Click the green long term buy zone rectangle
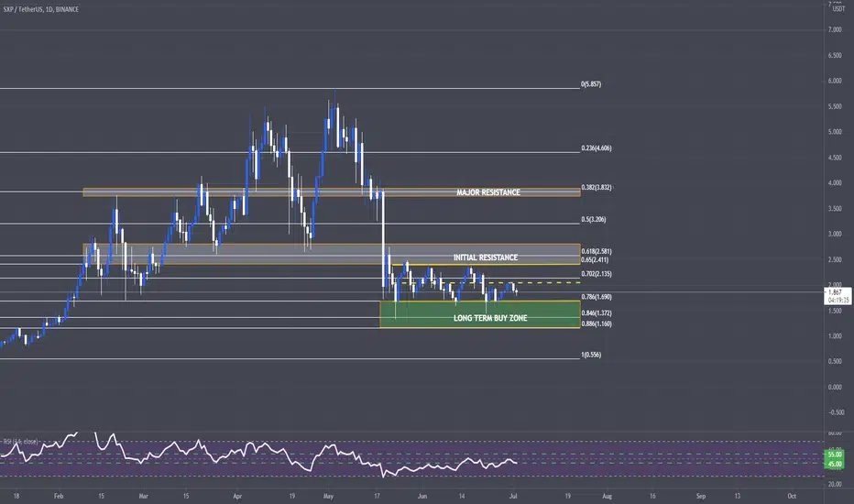 pyautogui.click(x=480, y=314)
